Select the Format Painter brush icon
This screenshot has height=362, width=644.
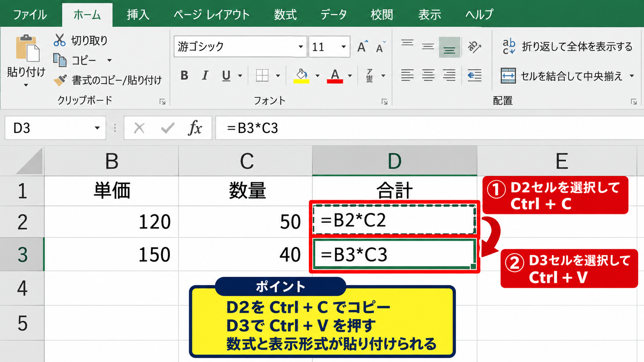point(60,80)
